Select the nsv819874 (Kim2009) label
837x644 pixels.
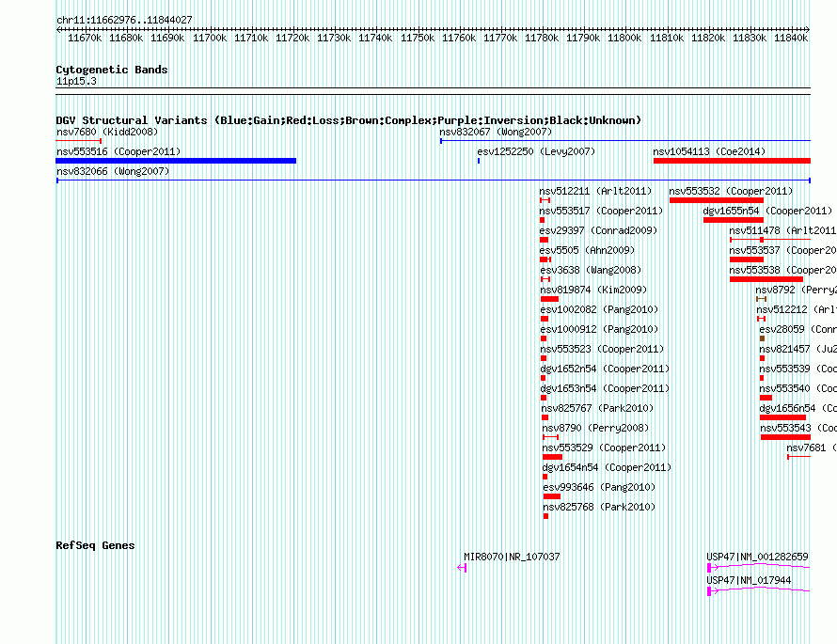[x=593, y=290]
